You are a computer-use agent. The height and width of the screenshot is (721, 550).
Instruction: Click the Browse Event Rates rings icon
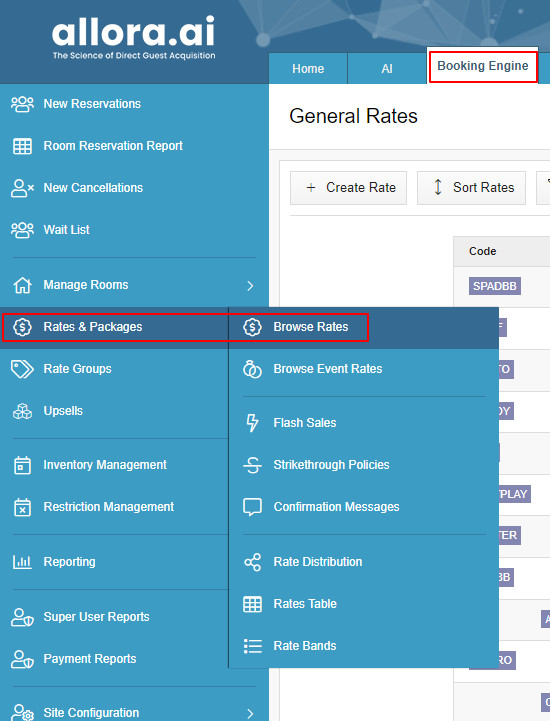[x=252, y=369]
